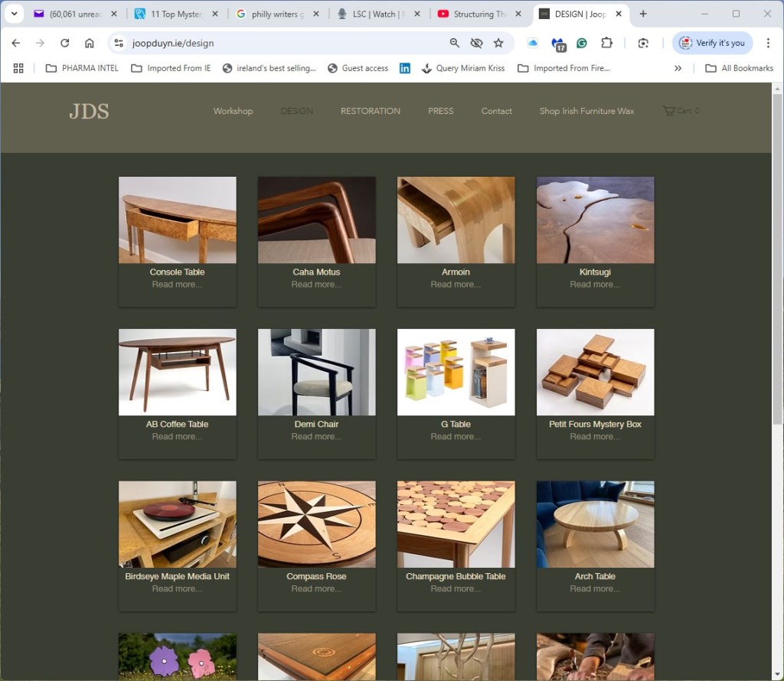Click the zoom magnifier icon in address bar
Viewport: 784px width, 681px height.
455,44
